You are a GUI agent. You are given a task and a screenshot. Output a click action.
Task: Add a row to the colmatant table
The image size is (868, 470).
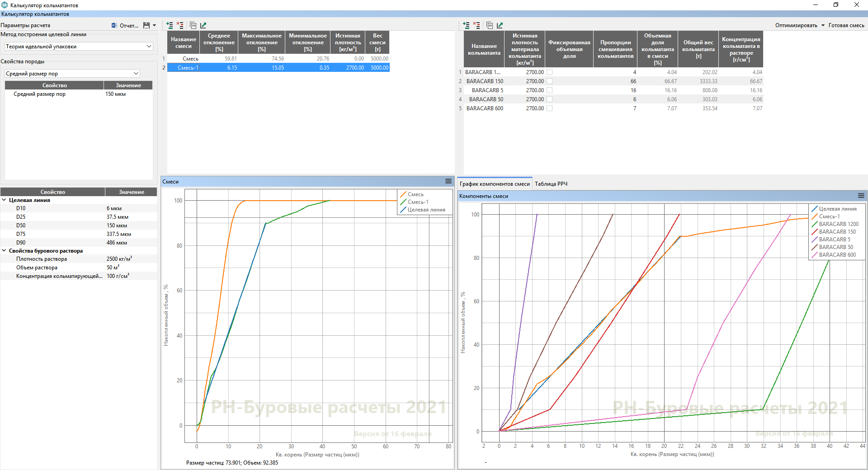(466, 25)
